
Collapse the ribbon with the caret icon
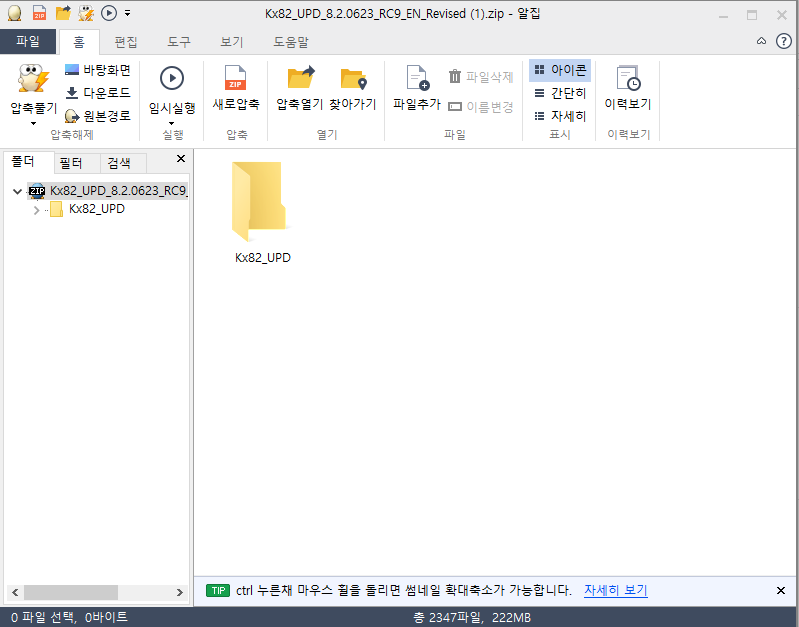coord(761,41)
